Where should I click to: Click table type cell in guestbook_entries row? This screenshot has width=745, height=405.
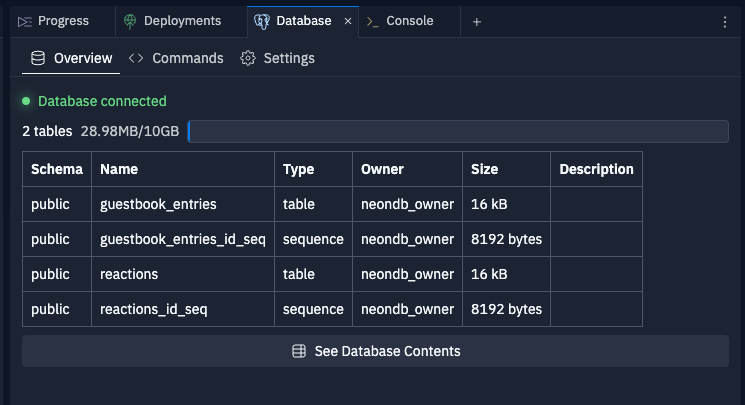pos(314,204)
